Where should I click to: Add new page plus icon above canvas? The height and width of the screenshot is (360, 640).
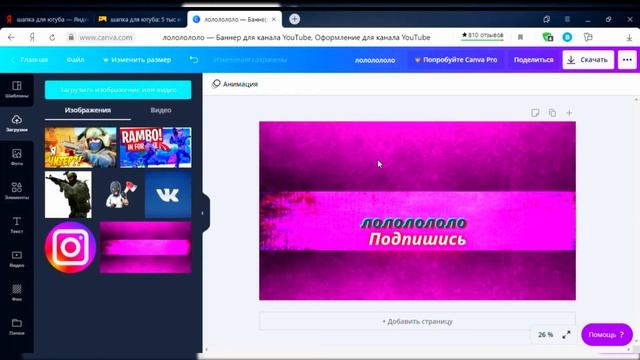coord(569,113)
